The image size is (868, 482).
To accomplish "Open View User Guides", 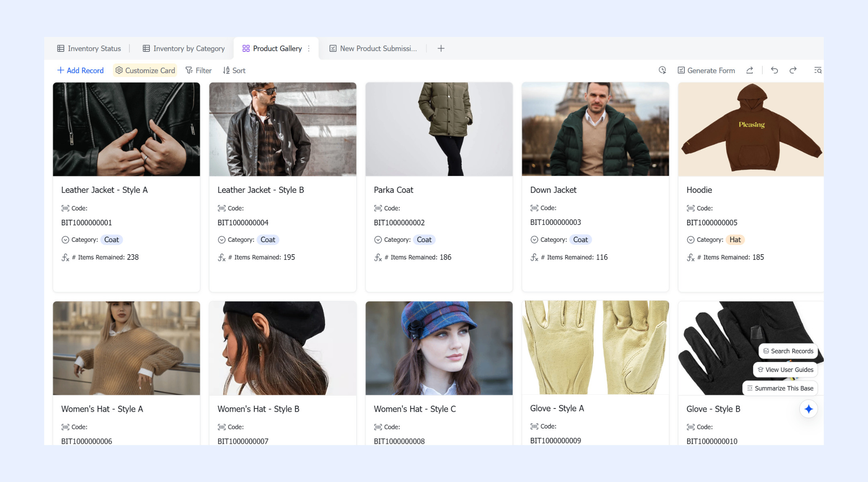I will (x=786, y=370).
